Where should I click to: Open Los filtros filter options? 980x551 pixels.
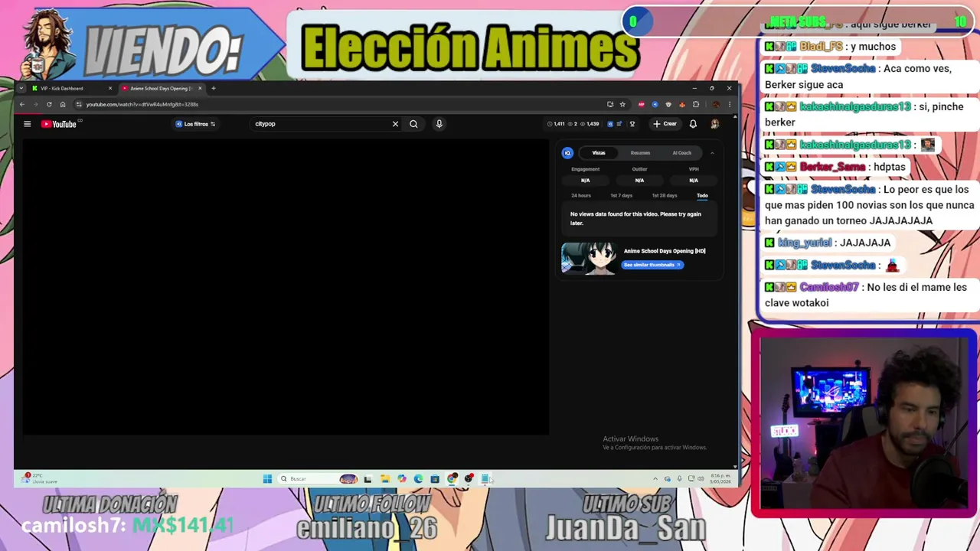tap(196, 124)
